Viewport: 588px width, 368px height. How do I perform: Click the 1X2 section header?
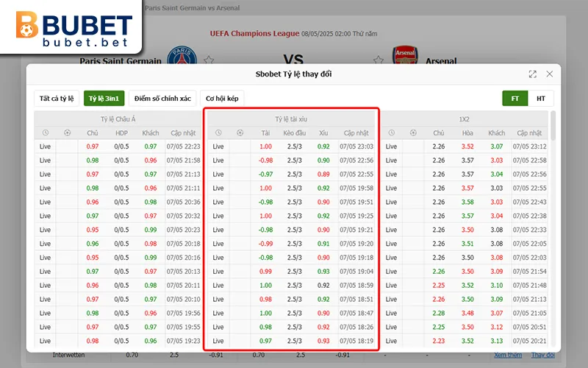tap(465, 119)
